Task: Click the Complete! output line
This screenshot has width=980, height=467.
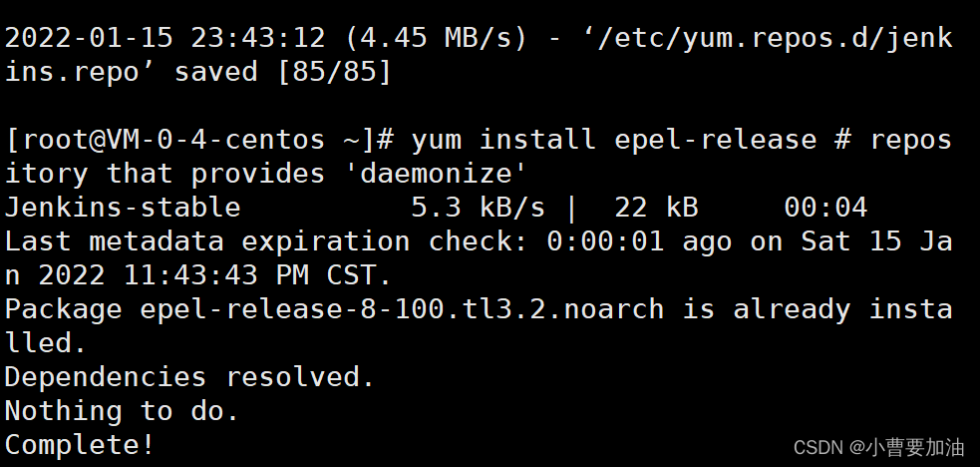Action: point(80,444)
